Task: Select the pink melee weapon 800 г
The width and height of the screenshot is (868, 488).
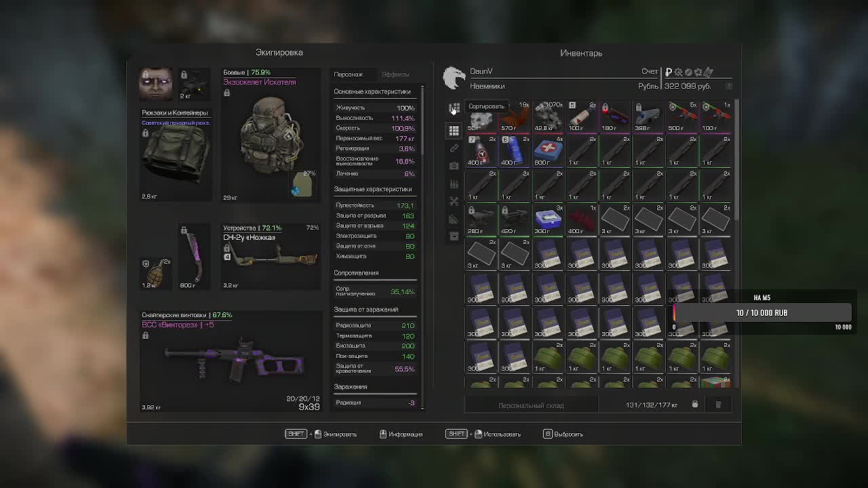Action: point(194,256)
